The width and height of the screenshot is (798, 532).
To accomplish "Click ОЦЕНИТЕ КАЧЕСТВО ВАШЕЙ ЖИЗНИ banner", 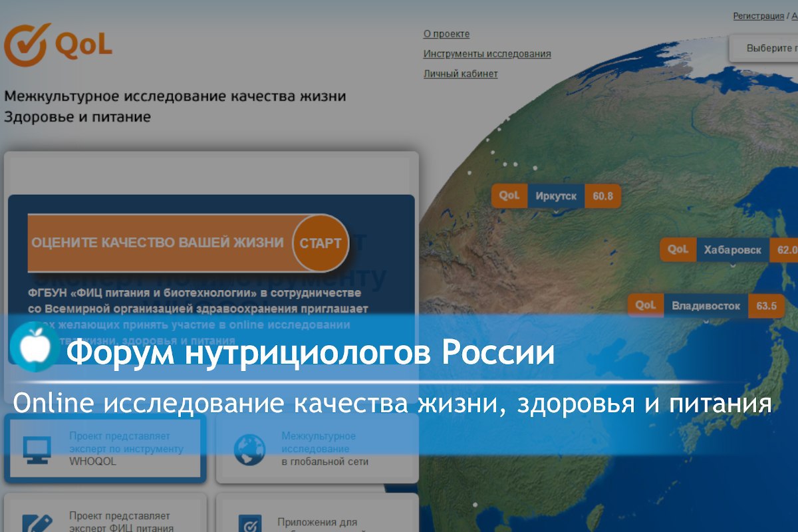I will pos(189,243).
